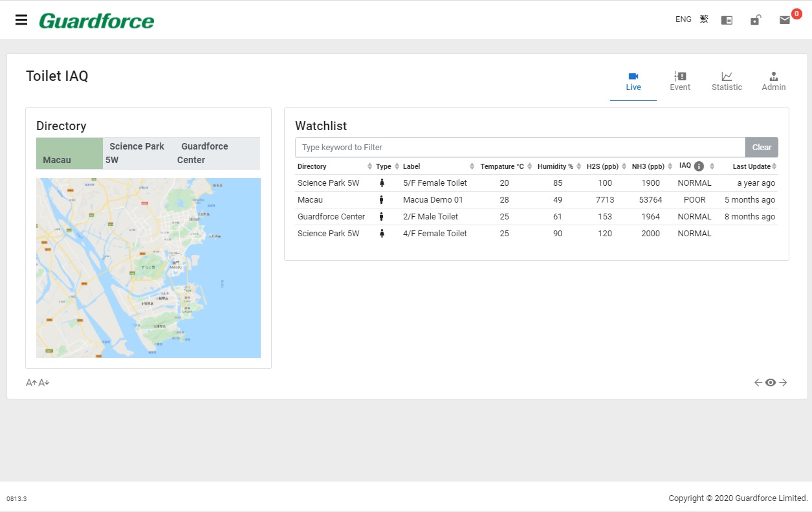Select the Macau directory tab
Viewport: 812px width, 512px height.
[x=69, y=153]
